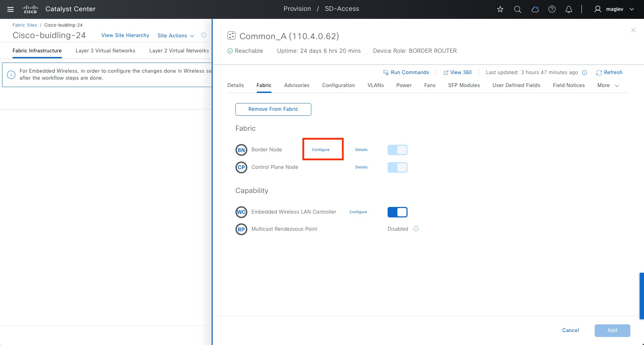Viewport: 644px width, 345px height.
Task: Disable the Embedded Wireless LAN Controller toggle
Action: pyautogui.click(x=397, y=212)
